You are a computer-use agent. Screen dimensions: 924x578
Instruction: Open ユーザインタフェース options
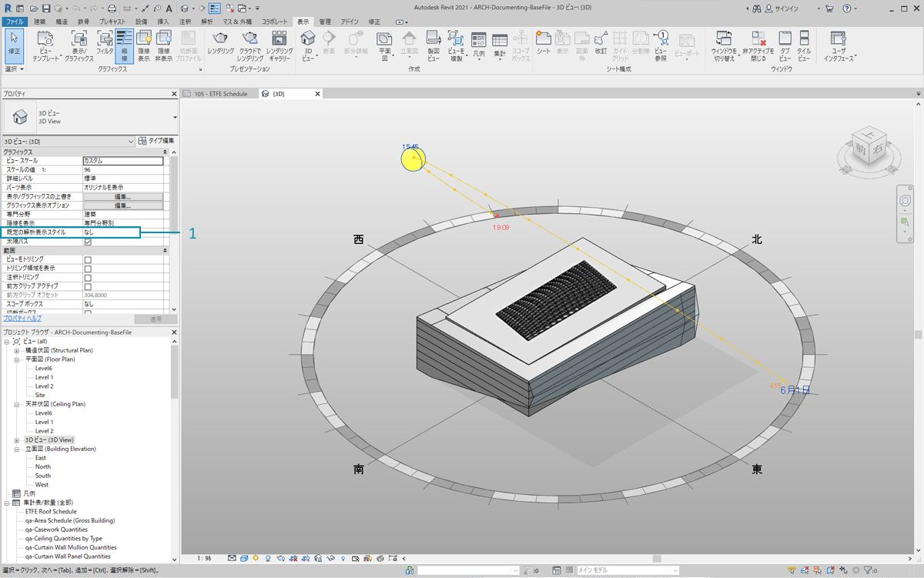point(839,45)
